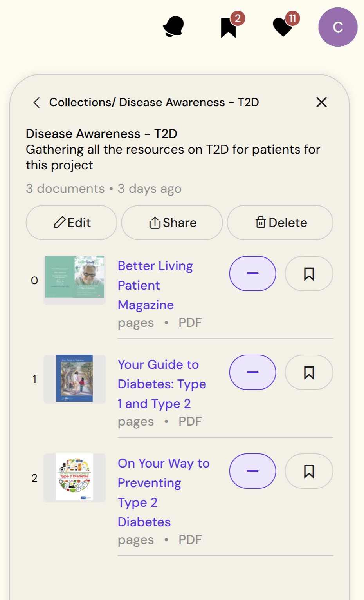
Task: Bookmark Better Living Patient Magazine
Action: (309, 274)
